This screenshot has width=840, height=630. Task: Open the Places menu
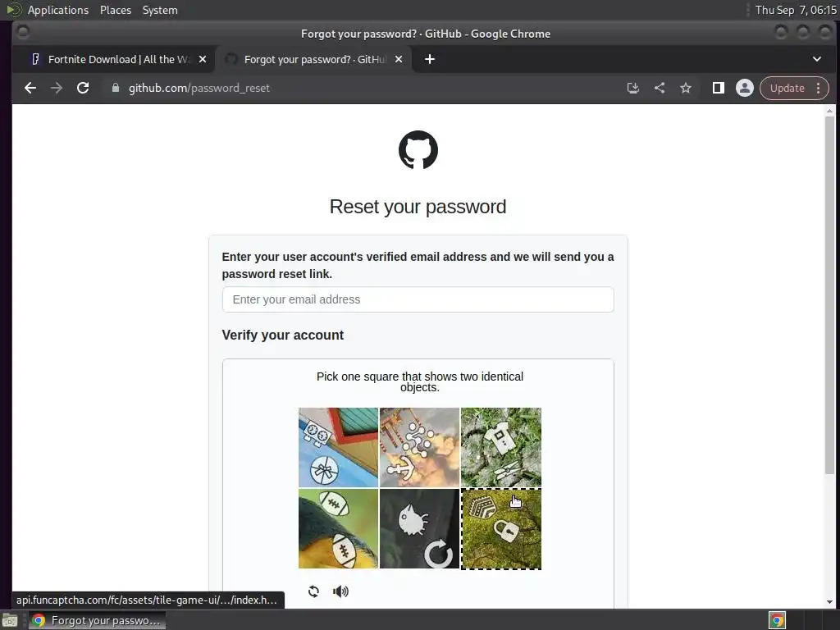[115, 10]
